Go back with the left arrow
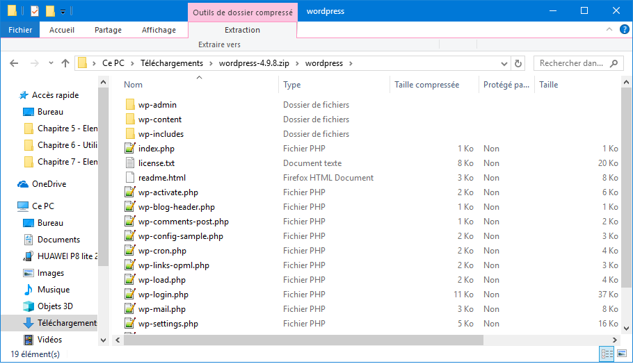The width and height of the screenshot is (633, 364). [x=14, y=63]
